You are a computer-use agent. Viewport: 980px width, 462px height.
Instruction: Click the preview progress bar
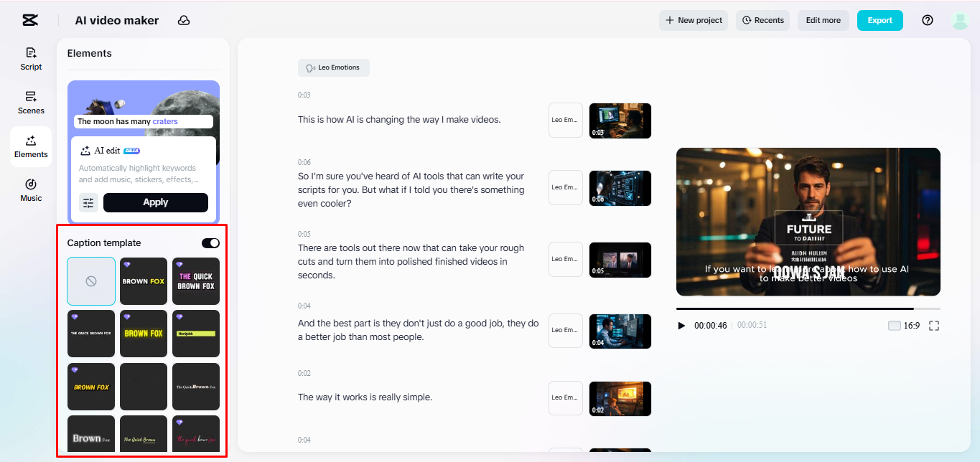point(808,308)
